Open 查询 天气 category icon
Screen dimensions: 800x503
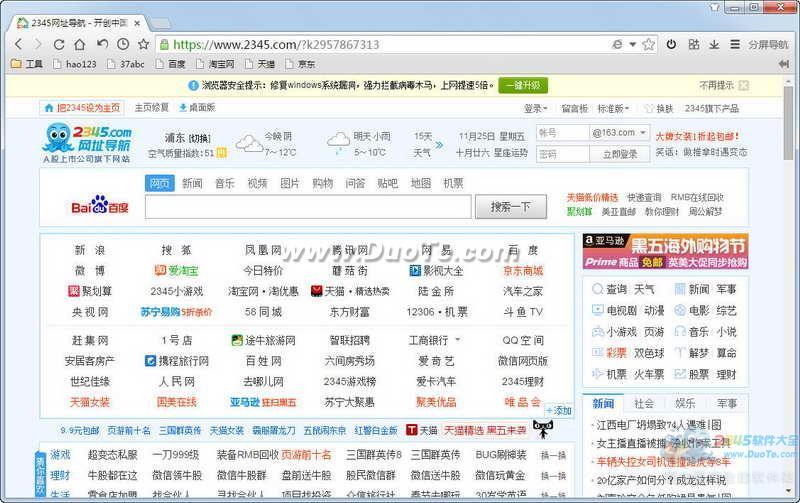tap(597, 289)
